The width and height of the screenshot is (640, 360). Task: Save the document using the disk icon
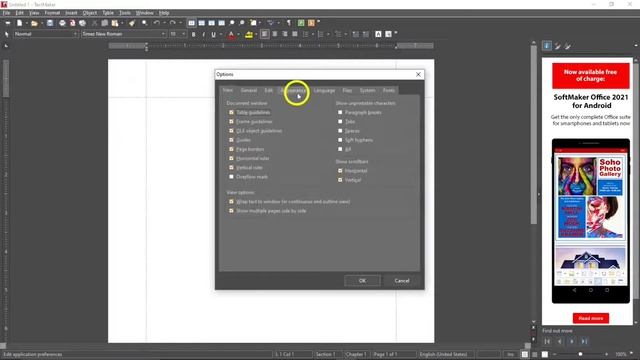tap(50, 23)
